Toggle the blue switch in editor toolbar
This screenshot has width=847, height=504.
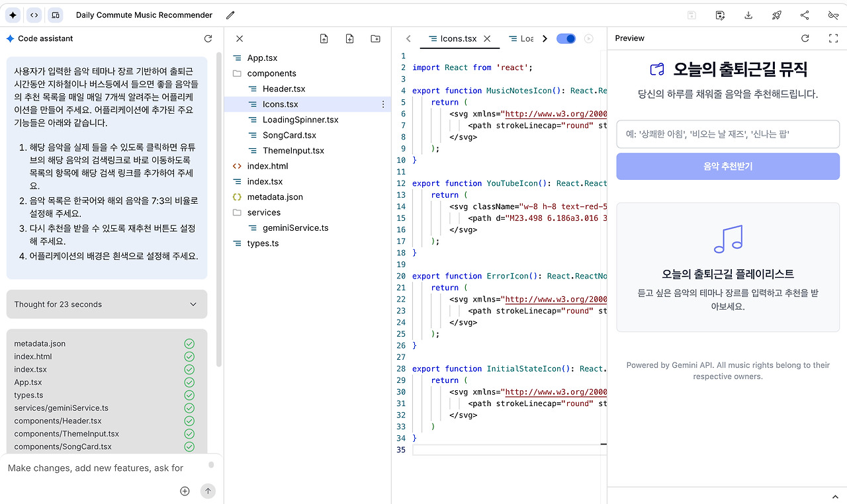[x=566, y=39]
